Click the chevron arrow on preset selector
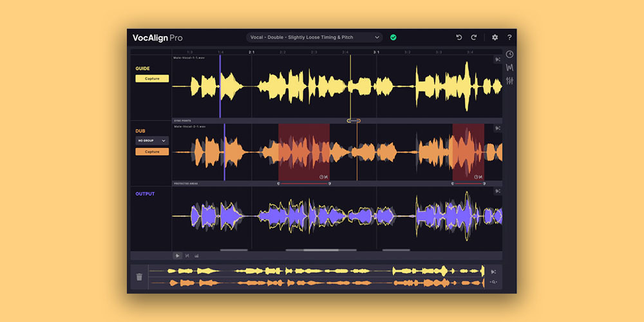The height and width of the screenshot is (322, 644). (x=377, y=37)
